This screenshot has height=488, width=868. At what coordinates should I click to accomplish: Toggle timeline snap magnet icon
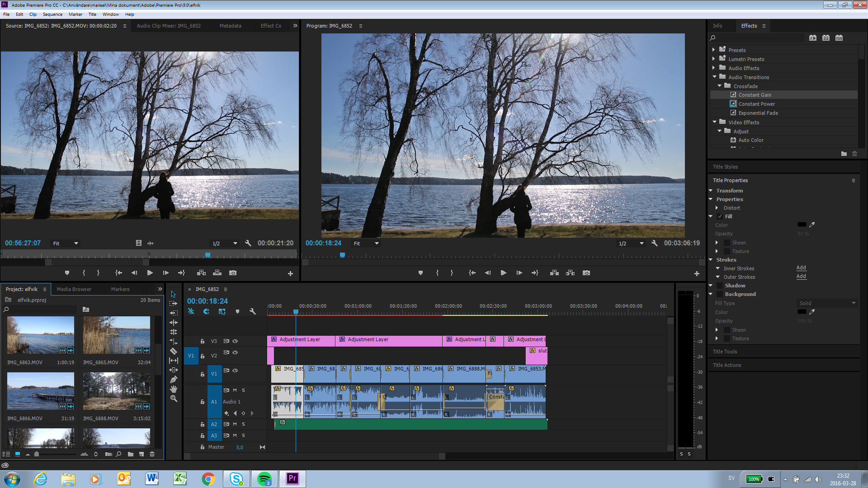click(x=206, y=311)
